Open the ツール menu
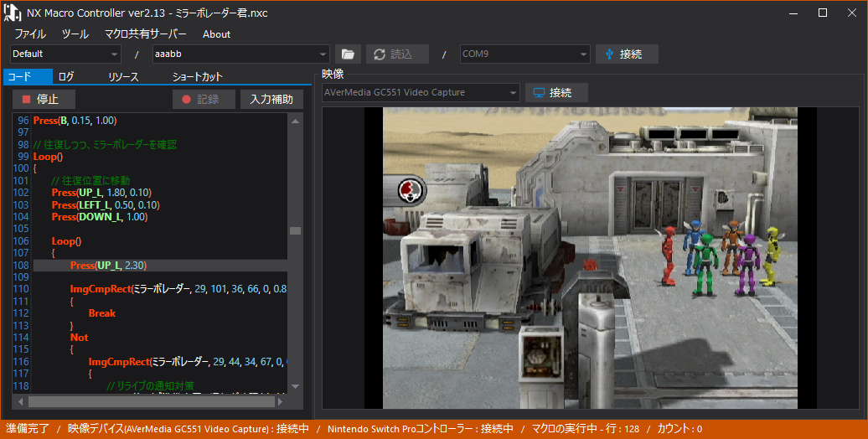Viewport: 868px width, 439px height. (x=75, y=34)
